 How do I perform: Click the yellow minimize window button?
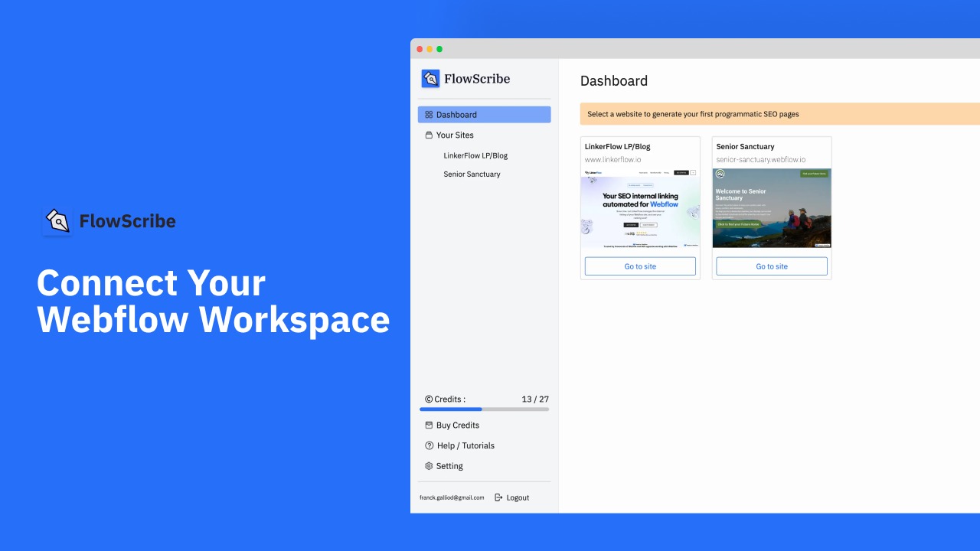(x=430, y=49)
